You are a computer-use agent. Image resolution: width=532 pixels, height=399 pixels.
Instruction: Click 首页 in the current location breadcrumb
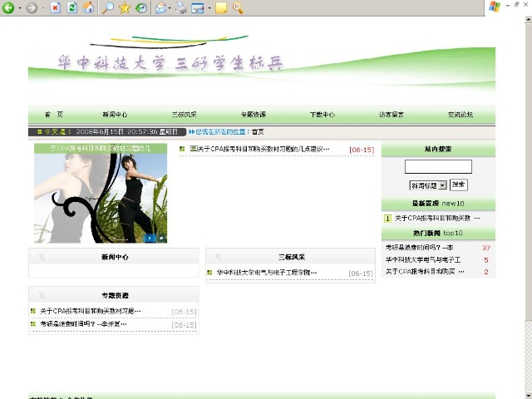258,132
